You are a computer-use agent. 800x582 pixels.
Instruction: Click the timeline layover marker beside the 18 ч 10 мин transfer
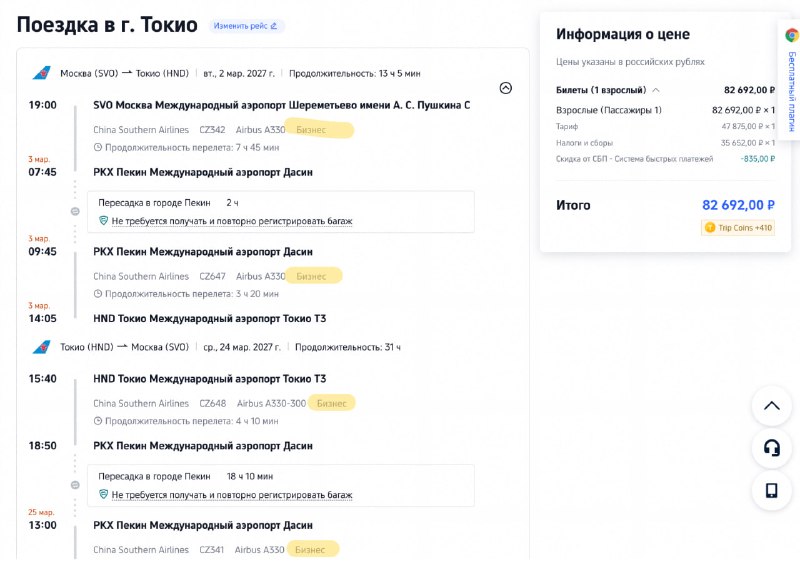tap(75, 485)
